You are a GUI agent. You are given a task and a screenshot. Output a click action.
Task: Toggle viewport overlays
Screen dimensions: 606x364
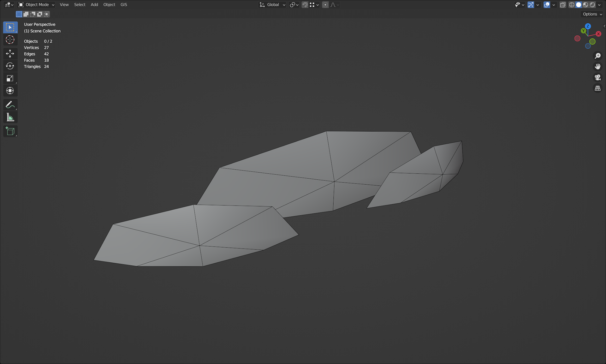point(547,5)
